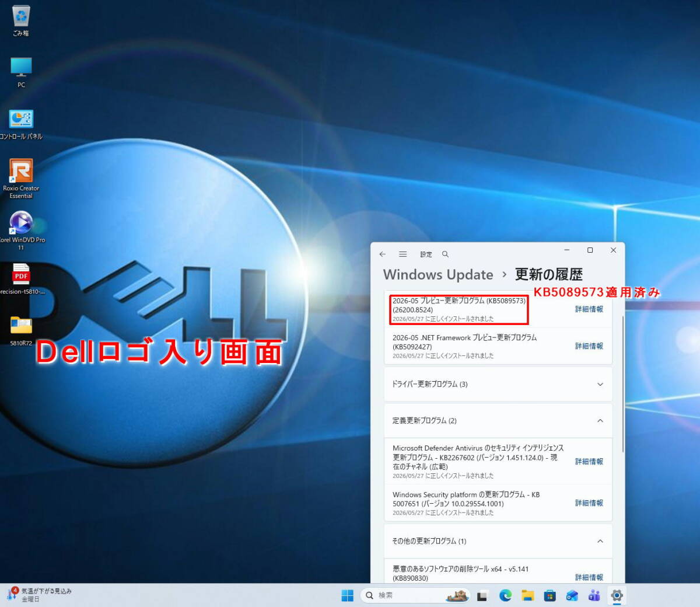Open 詳細情報 for Windows Security platform KB5007651
Image resolution: width=700 pixels, height=607 pixels.
(x=589, y=503)
